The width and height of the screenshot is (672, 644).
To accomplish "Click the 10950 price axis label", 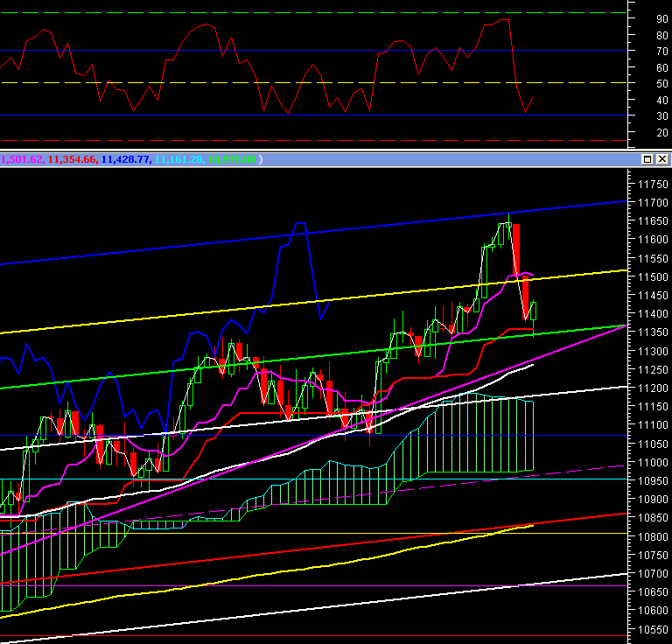I will [653, 480].
